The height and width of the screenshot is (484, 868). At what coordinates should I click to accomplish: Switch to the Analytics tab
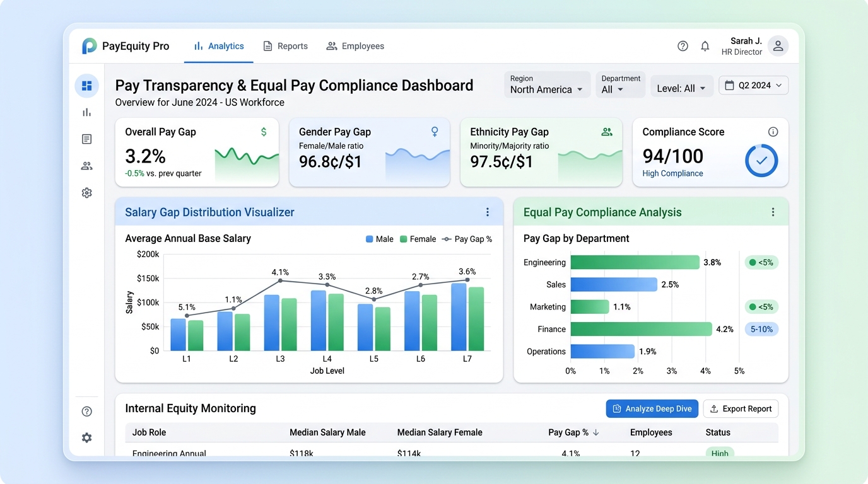pyautogui.click(x=218, y=46)
